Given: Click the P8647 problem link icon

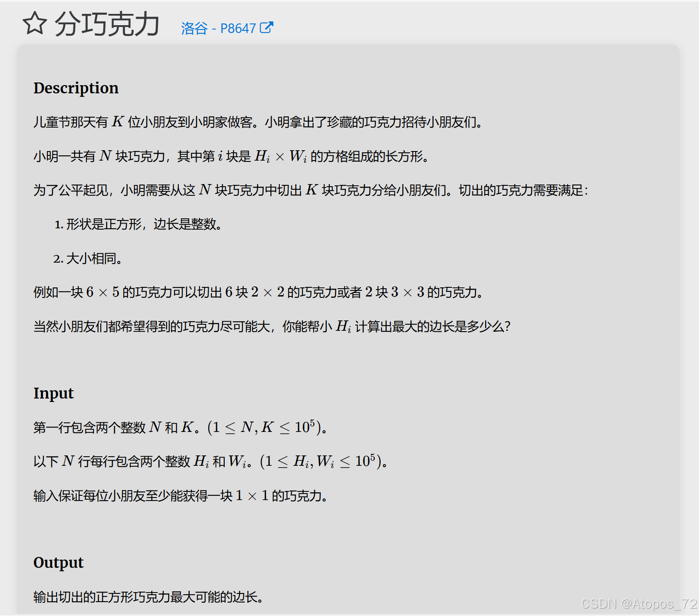Looking at the screenshot, I should pos(237,28).
